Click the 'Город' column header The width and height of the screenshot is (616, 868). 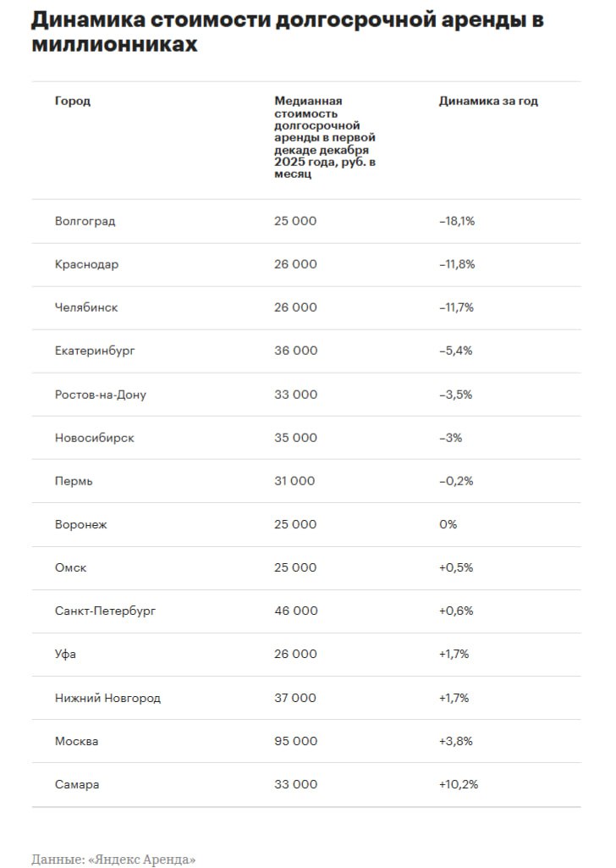pyautogui.click(x=73, y=102)
